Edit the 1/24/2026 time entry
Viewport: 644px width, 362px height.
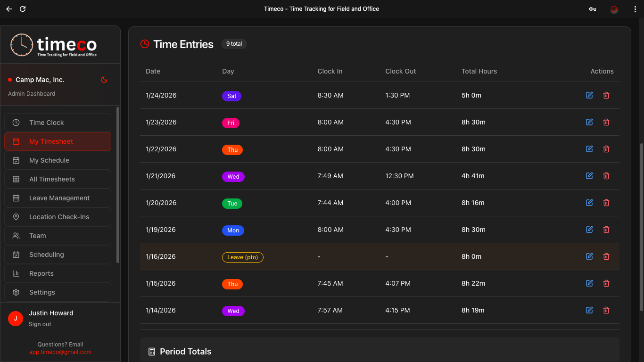pyautogui.click(x=589, y=95)
